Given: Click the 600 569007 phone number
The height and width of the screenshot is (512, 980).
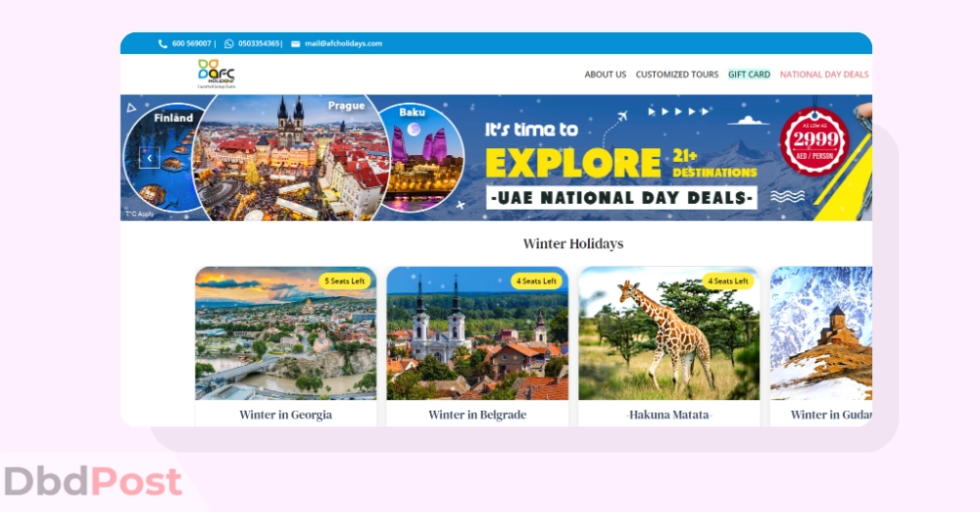Looking at the screenshot, I should (191, 44).
